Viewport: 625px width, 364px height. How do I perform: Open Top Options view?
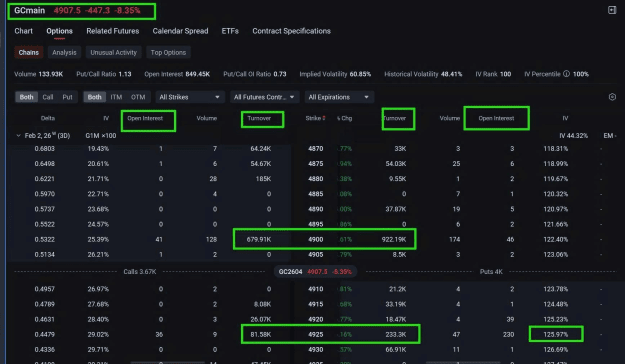tap(168, 52)
